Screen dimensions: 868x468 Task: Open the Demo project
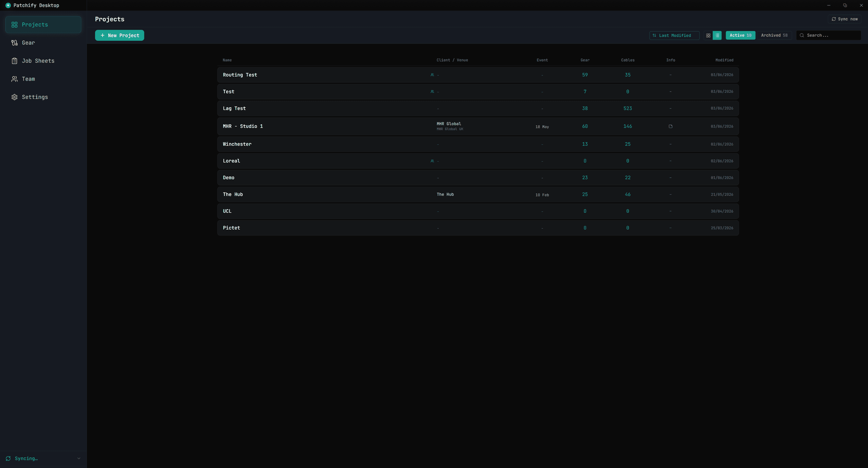[x=478, y=178]
